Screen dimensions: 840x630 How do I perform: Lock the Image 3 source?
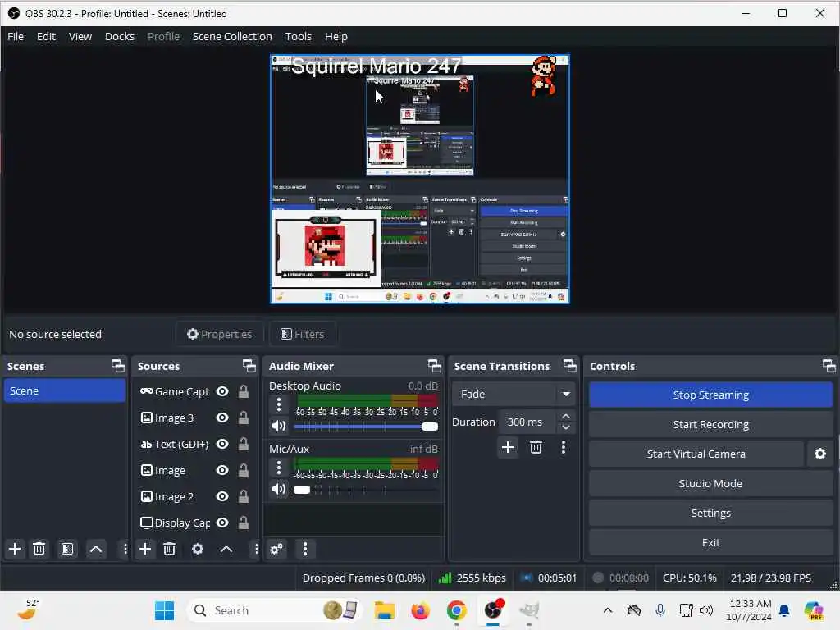pyautogui.click(x=243, y=418)
